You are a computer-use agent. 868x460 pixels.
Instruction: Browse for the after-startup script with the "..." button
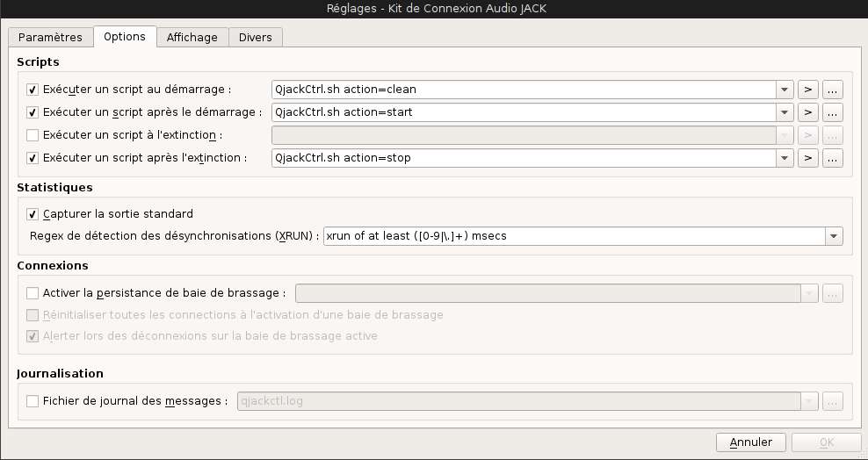[x=833, y=112]
